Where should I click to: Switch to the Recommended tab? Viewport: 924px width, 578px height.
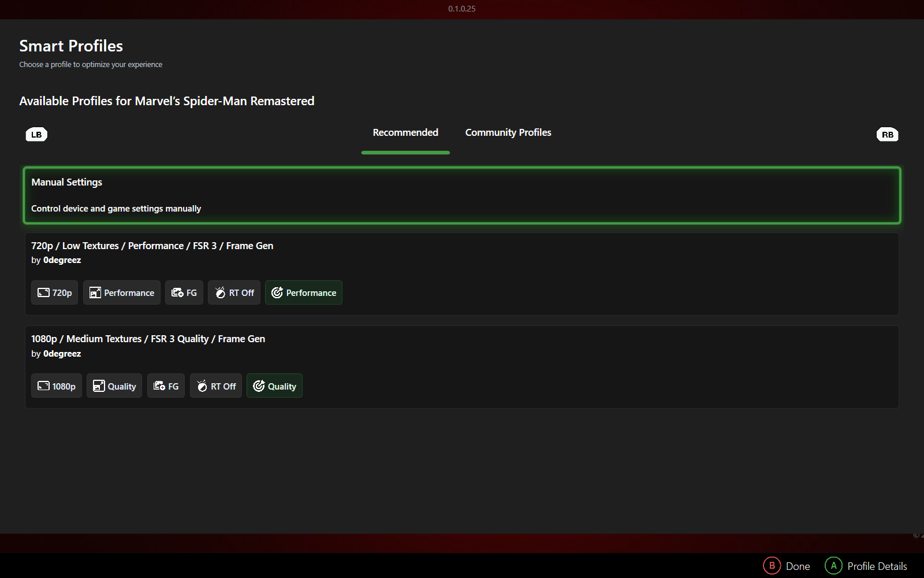[405, 133]
